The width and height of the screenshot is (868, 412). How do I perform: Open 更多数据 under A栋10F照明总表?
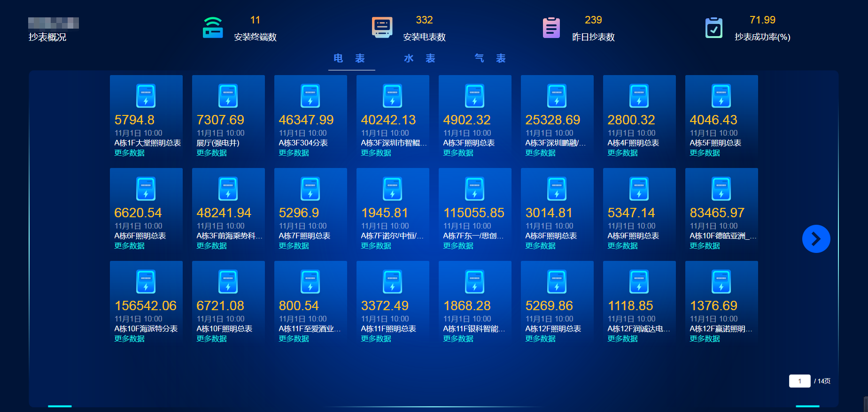[x=212, y=339]
